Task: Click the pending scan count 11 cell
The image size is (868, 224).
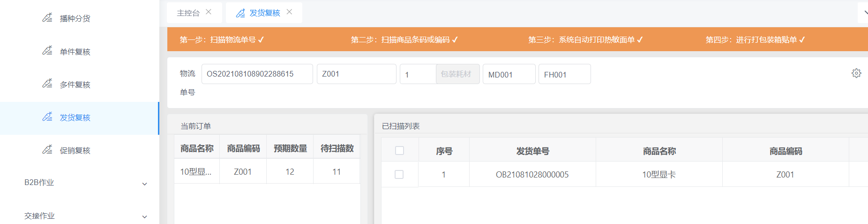Action: (337, 171)
